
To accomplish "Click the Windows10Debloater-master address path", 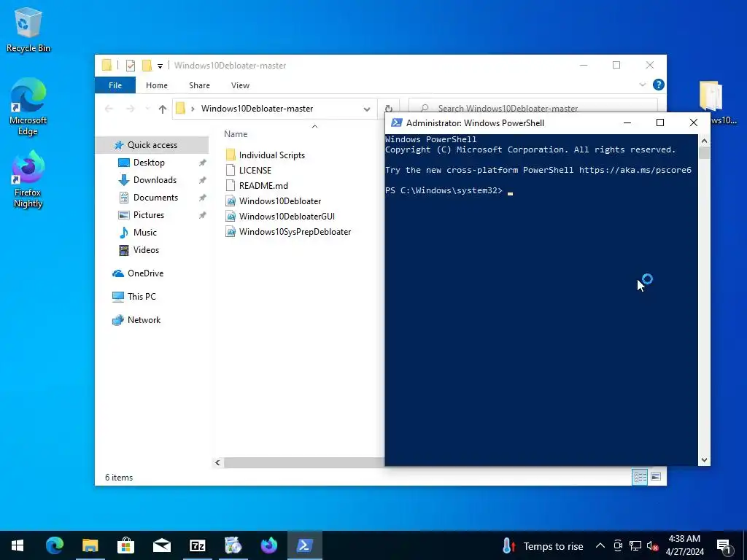I will pos(257,109).
